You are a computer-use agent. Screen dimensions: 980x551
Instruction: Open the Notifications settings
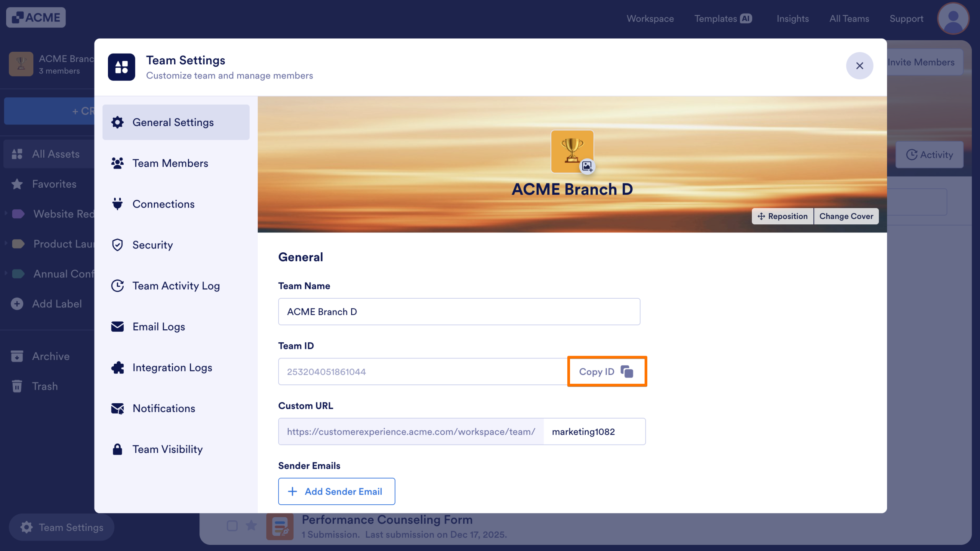176,409
